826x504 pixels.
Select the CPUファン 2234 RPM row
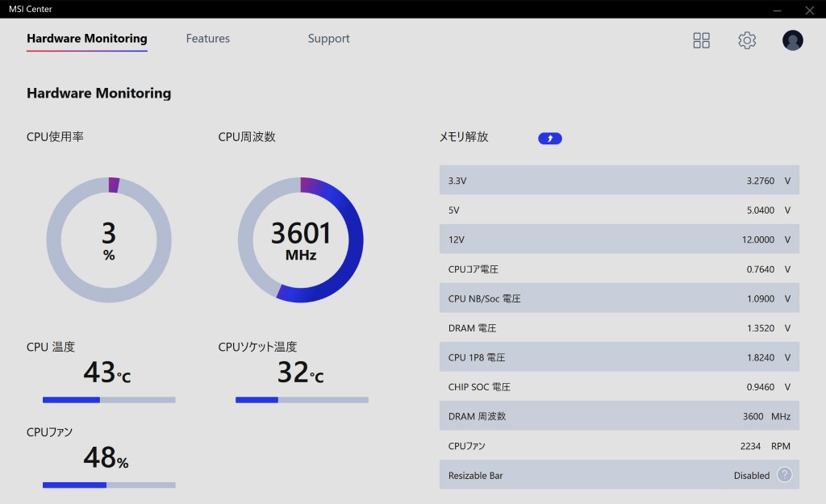[x=619, y=446]
